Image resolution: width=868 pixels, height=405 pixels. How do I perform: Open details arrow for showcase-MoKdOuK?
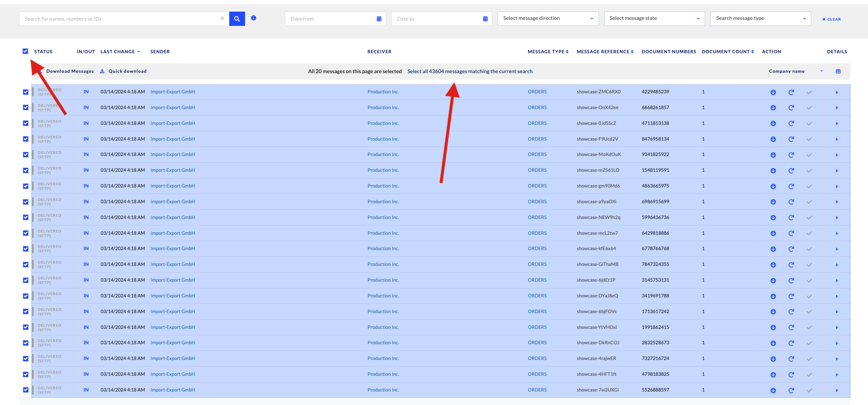pos(837,155)
